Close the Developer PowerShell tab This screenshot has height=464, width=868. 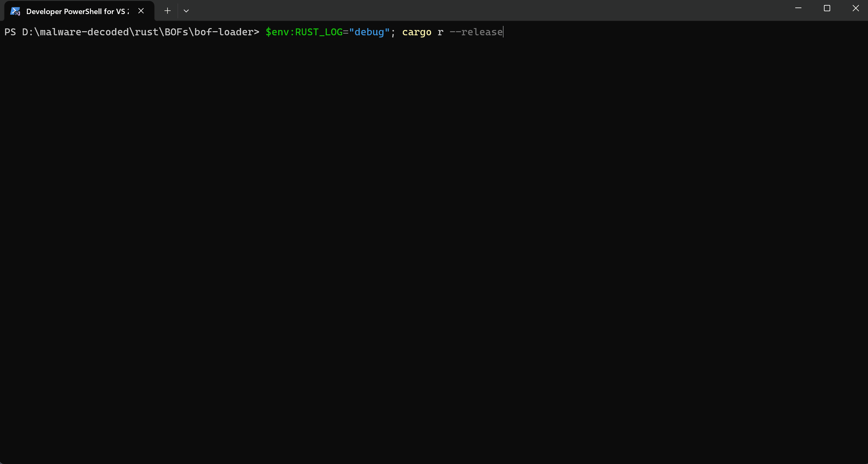click(x=141, y=11)
